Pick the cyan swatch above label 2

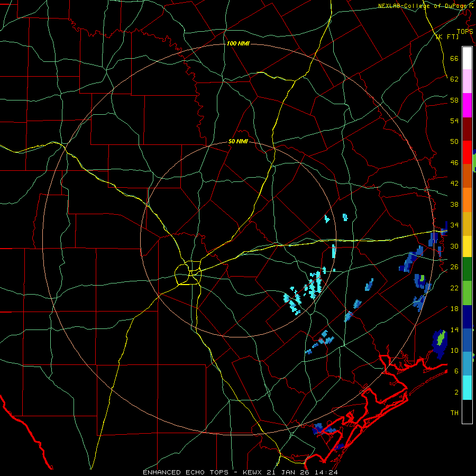click(x=467, y=388)
